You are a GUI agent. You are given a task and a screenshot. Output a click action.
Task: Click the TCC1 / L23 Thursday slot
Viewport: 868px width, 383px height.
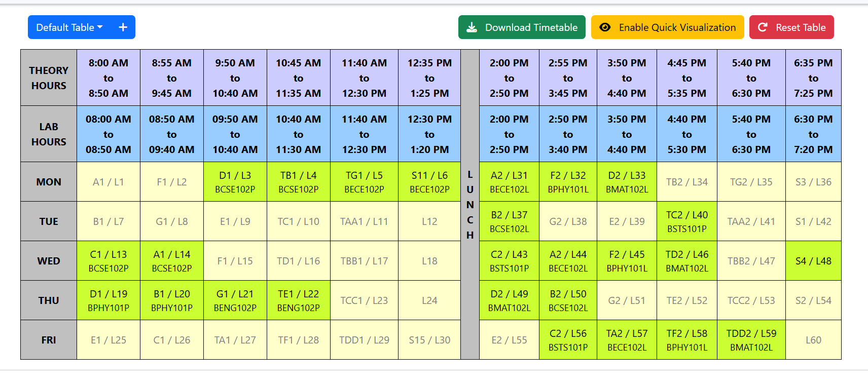(364, 300)
